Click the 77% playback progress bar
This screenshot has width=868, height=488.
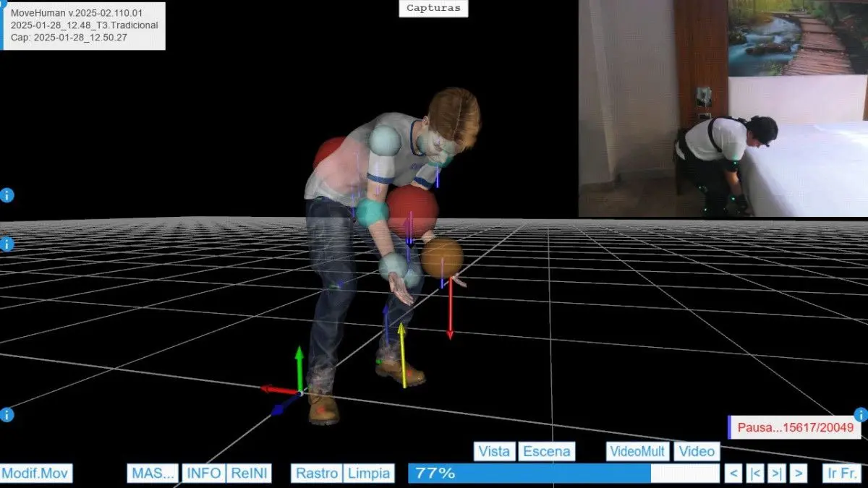(564, 474)
